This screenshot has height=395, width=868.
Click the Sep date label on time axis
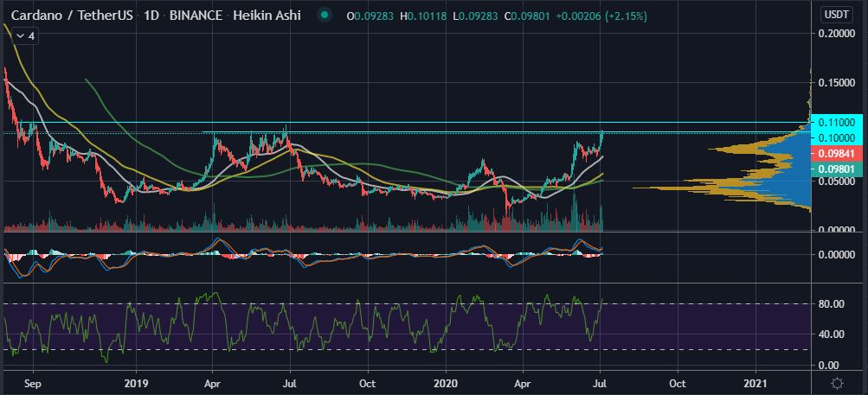pos(33,383)
